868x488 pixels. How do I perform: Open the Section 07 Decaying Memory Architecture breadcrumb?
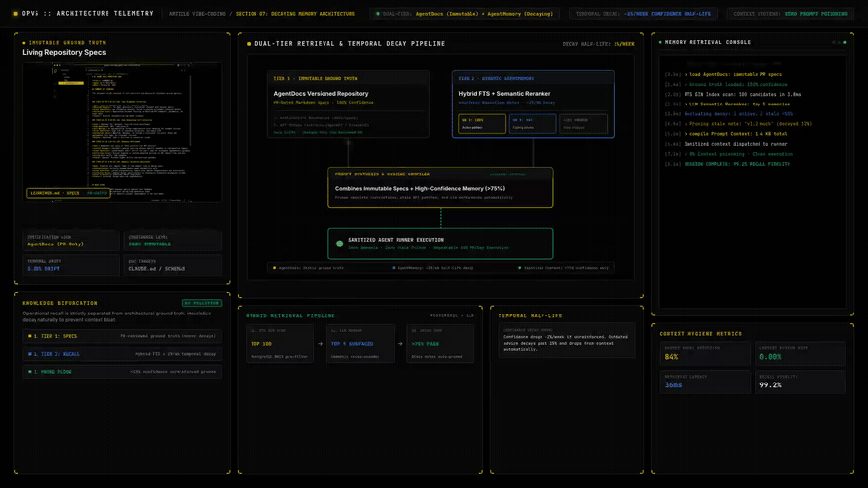295,14
